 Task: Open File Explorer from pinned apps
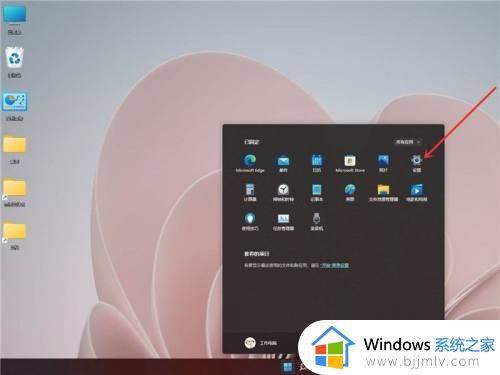(383, 192)
